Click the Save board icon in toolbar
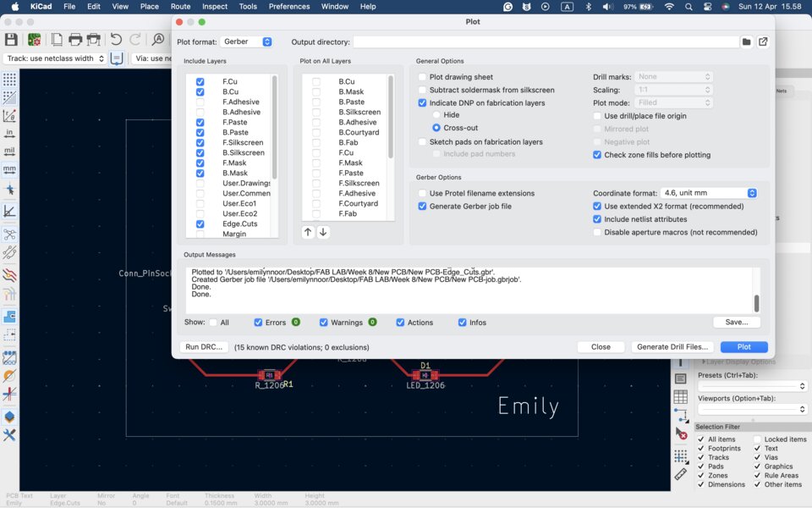Screen dimensions: 812x508 pos(11,40)
